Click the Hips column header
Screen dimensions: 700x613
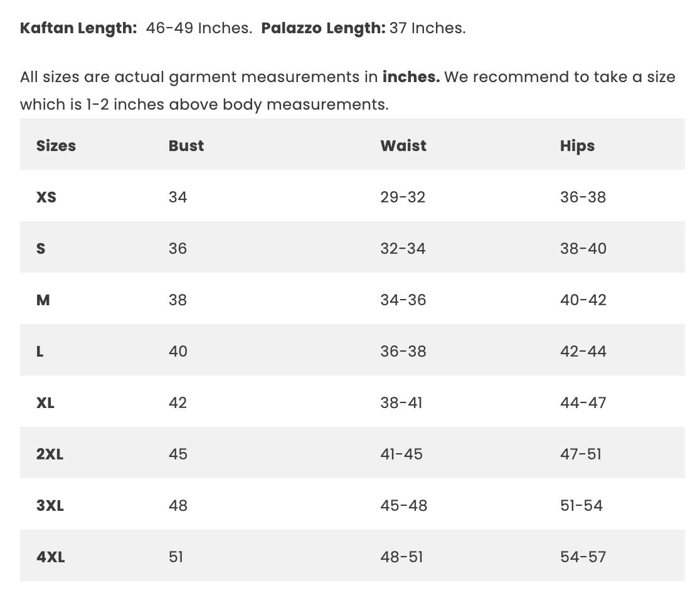pos(577,145)
